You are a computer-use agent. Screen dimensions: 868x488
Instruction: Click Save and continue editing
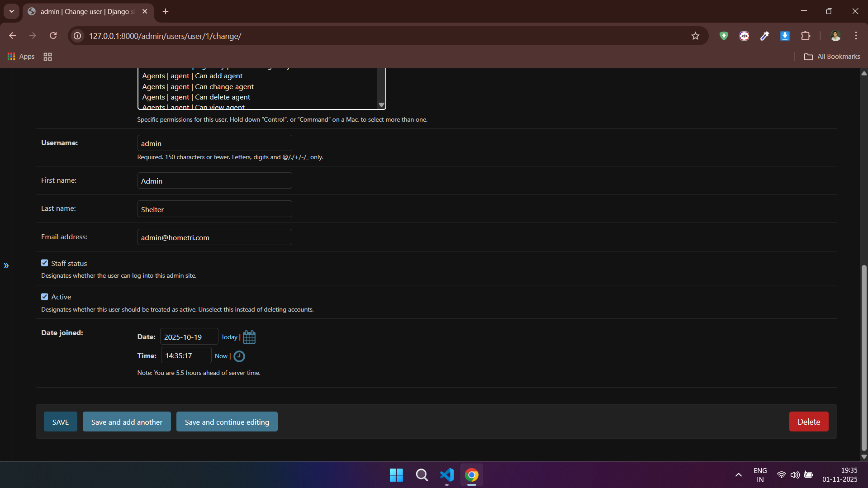[x=227, y=422]
